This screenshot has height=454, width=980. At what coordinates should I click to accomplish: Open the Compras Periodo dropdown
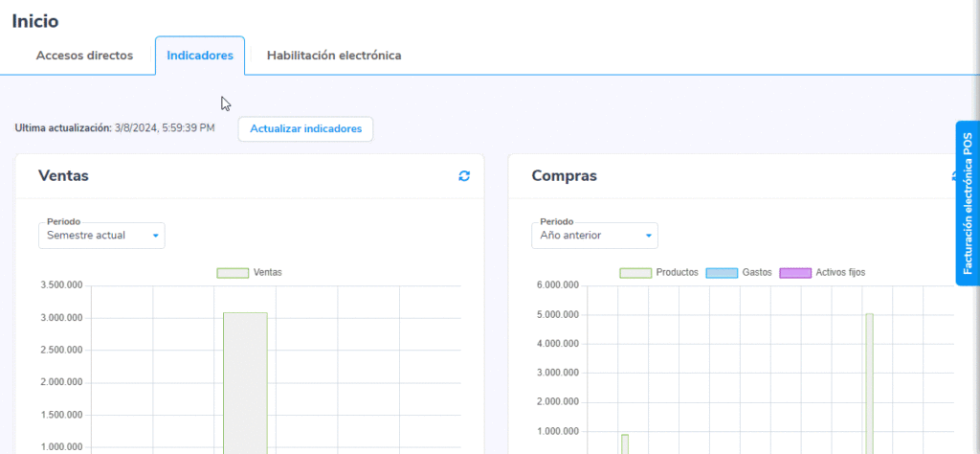pyautogui.click(x=594, y=236)
